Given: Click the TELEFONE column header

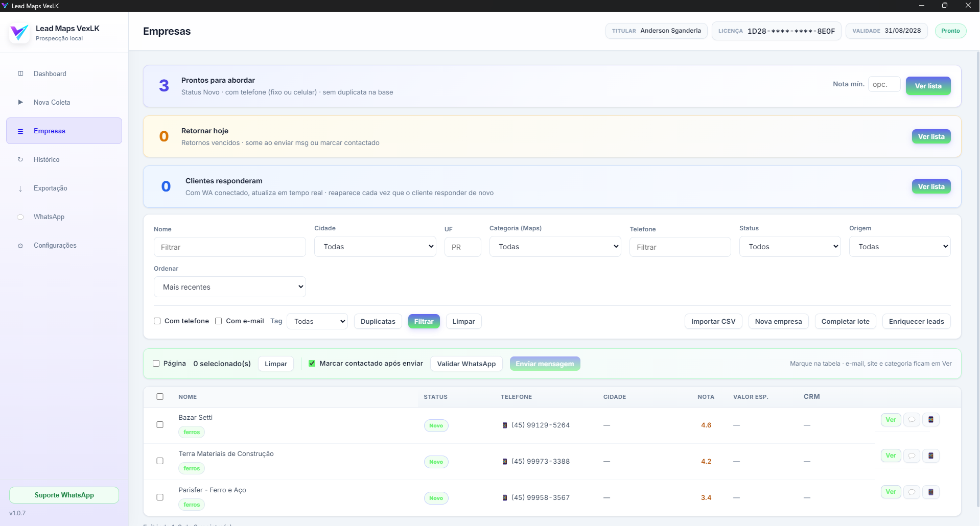Looking at the screenshot, I should 516,397.
